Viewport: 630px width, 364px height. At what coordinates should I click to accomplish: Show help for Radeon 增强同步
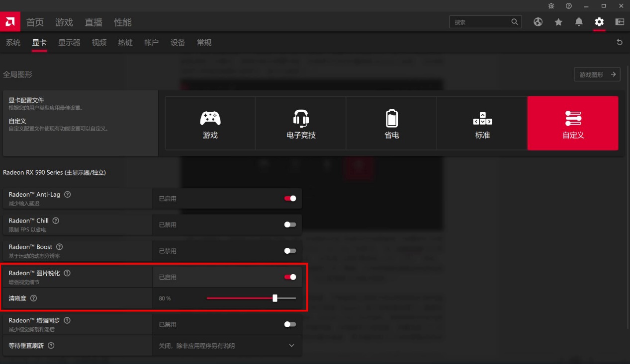[x=67, y=321]
